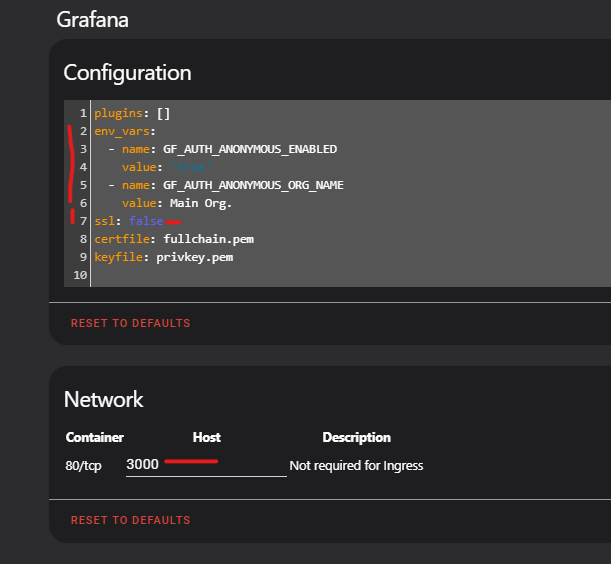Click the 80/tcp container port label
This screenshot has height=564, width=611.
(x=86, y=466)
